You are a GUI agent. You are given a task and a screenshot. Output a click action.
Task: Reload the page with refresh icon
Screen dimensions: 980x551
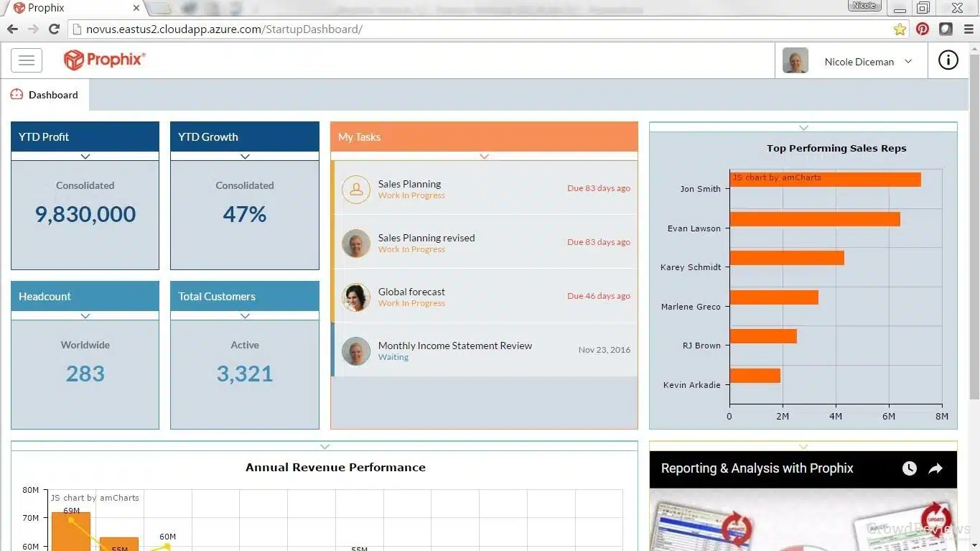coord(54,29)
